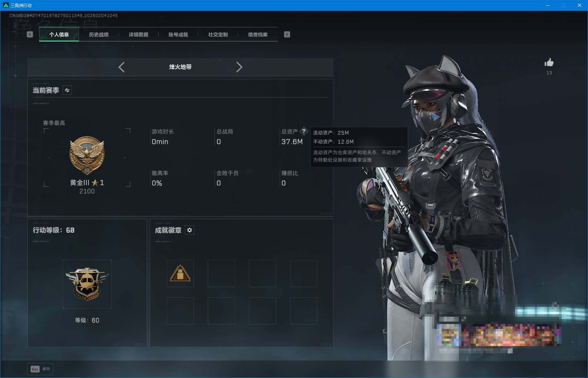Click the helicopter badge under 行动等级
This screenshot has height=378, width=588.
pos(87,284)
